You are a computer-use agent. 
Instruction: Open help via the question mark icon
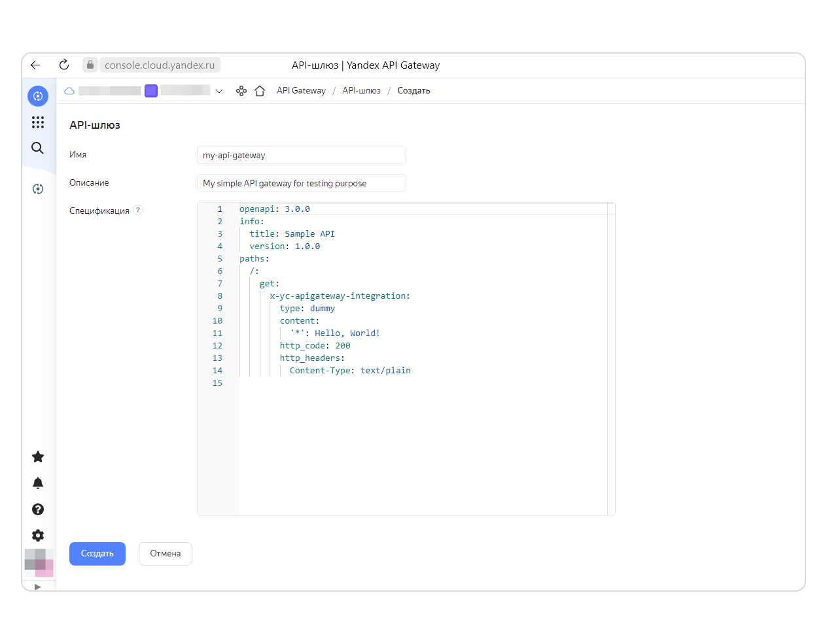click(38, 509)
